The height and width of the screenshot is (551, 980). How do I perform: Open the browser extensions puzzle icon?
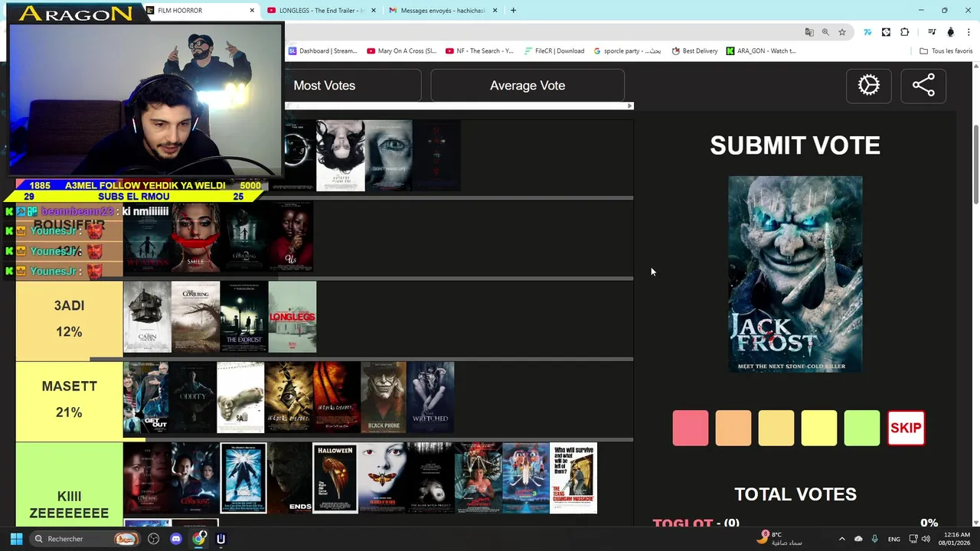(x=905, y=32)
